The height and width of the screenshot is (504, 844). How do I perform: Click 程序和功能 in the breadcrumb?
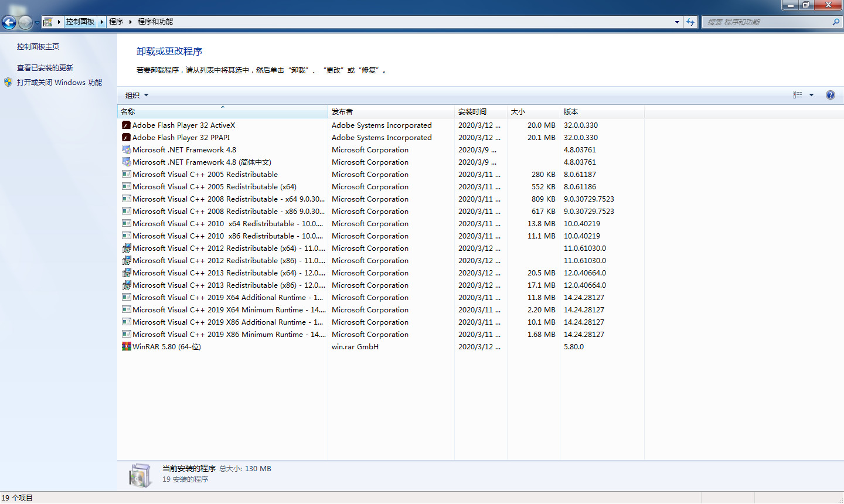(x=155, y=22)
